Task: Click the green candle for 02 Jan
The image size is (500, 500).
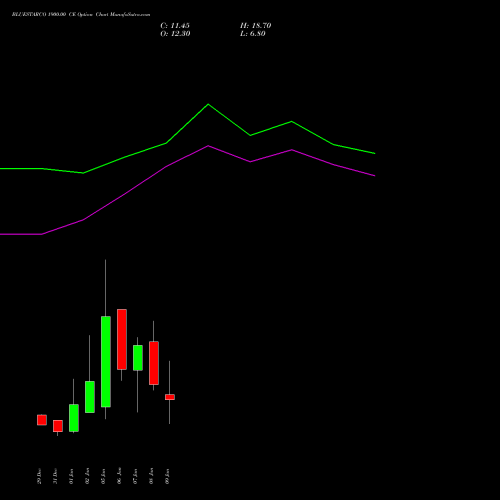Action: [90, 397]
